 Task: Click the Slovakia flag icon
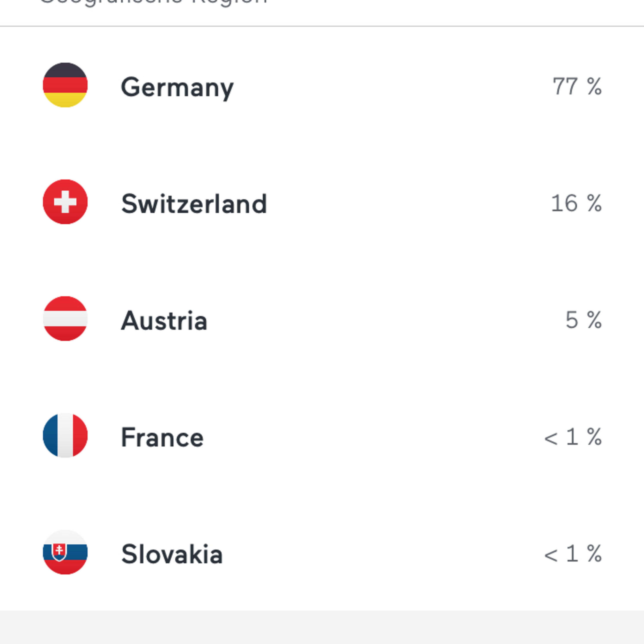pyautogui.click(x=65, y=552)
